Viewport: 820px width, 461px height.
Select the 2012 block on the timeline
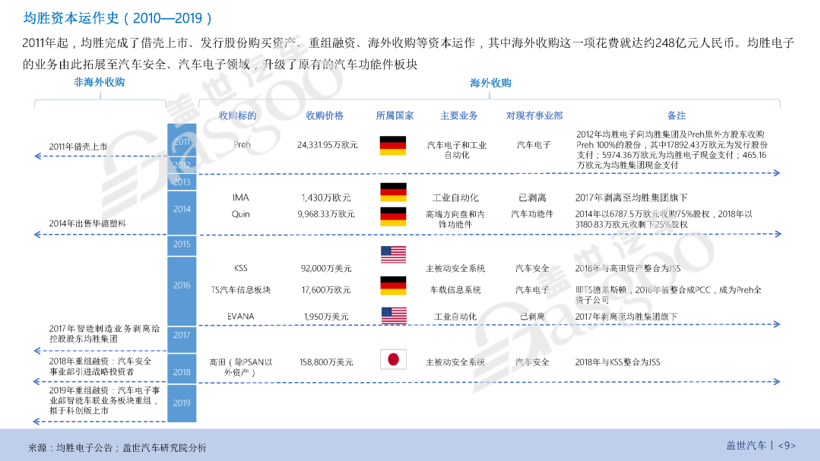click(181, 165)
